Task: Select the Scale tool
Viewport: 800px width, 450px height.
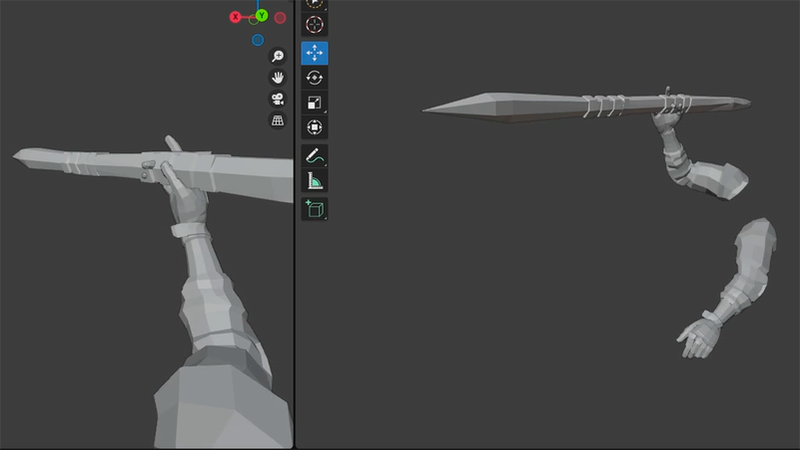Action: coord(315,102)
